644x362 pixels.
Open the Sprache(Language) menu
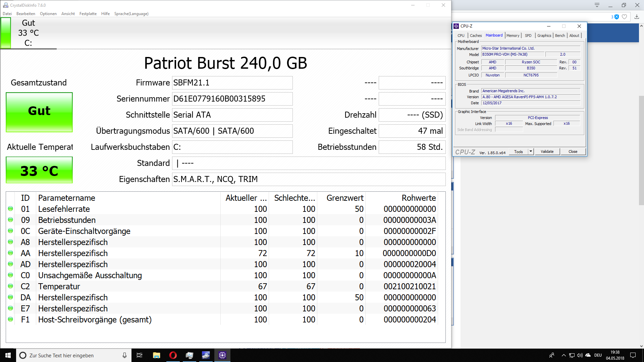click(x=131, y=14)
